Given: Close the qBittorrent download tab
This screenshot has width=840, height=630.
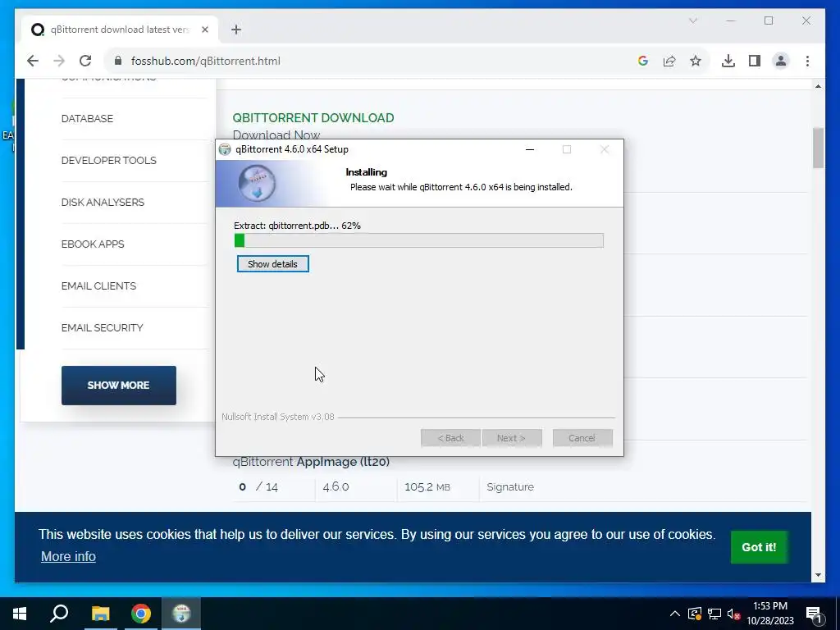Looking at the screenshot, I should click(x=204, y=30).
